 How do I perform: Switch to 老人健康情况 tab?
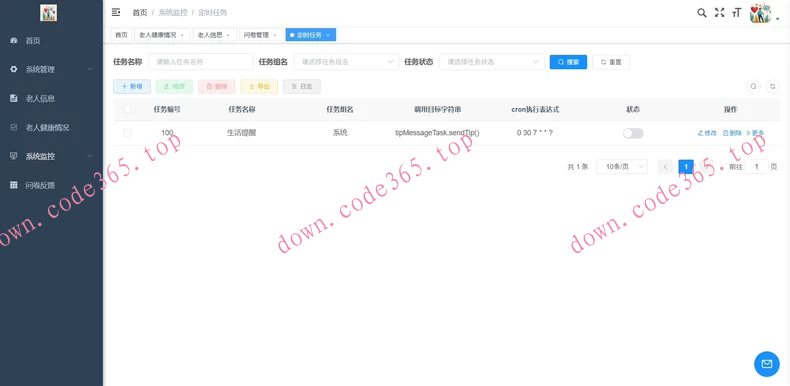pos(158,35)
